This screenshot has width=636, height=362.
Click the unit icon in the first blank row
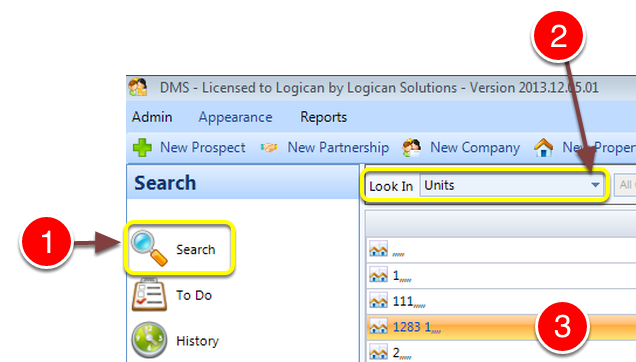pos(378,249)
